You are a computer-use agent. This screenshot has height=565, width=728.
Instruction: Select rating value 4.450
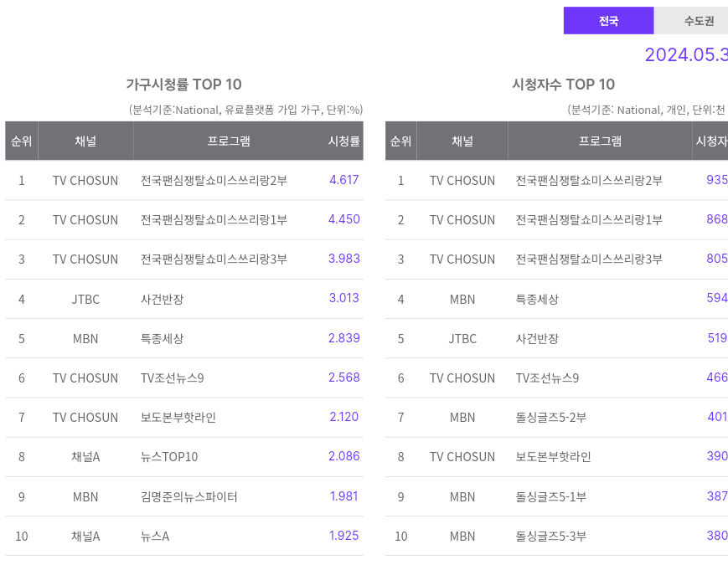[344, 219]
